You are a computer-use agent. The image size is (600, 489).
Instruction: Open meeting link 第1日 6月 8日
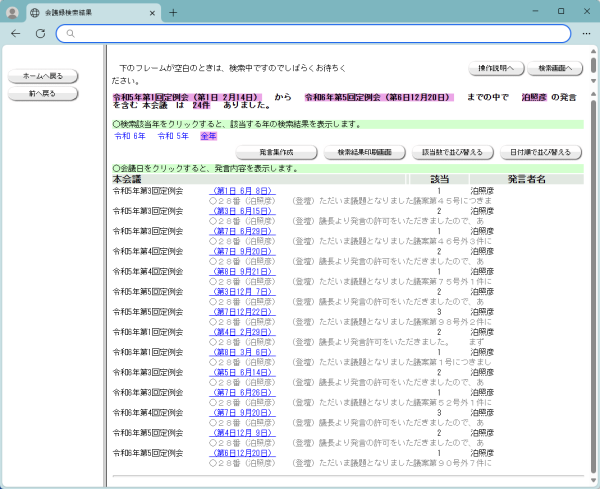click(242, 191)
